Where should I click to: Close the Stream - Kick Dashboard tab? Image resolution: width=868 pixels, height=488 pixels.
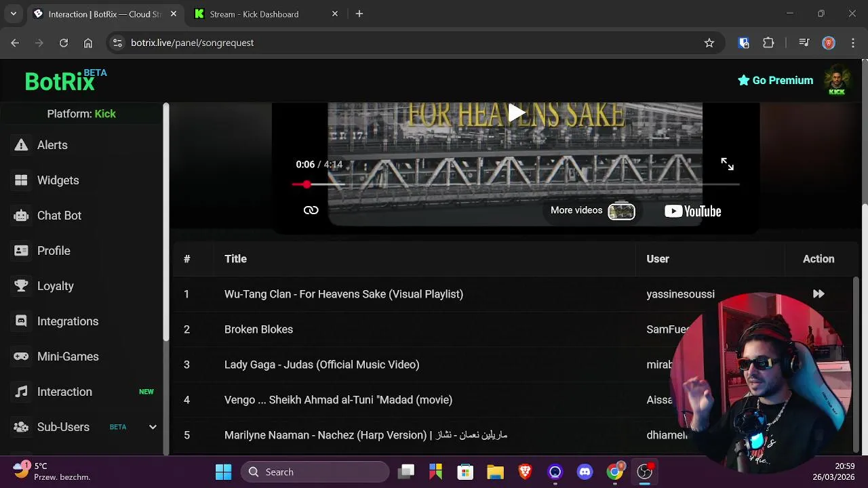coord(335,14)
